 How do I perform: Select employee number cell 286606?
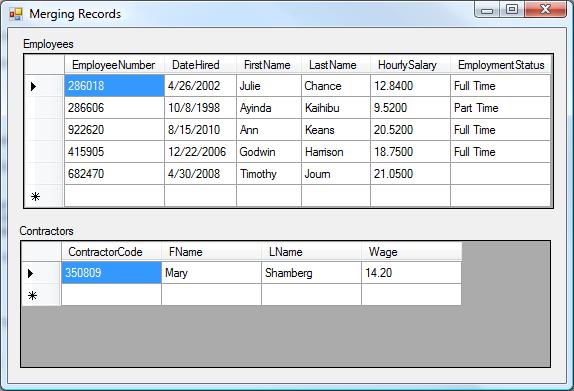coord(114,108)
